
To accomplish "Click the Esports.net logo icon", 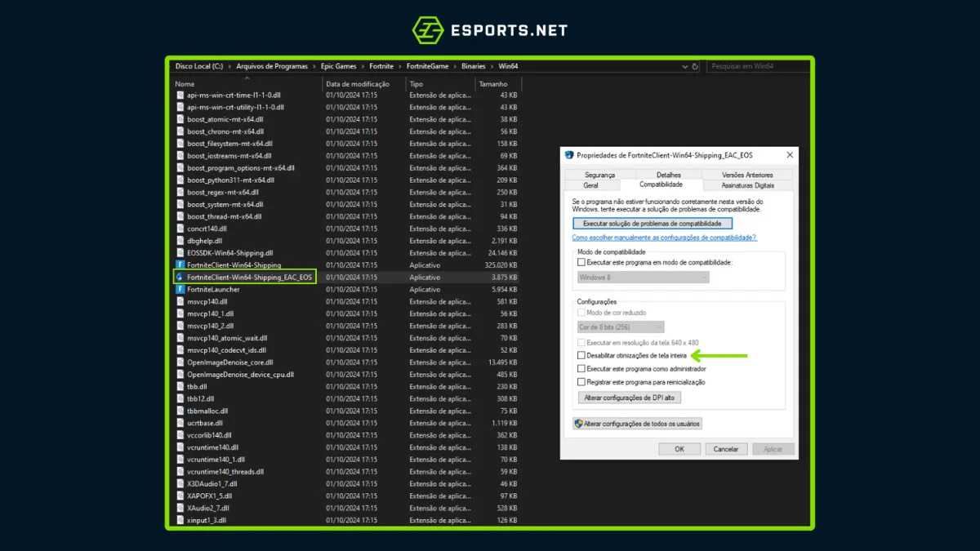I will click(x=428, y=31).
